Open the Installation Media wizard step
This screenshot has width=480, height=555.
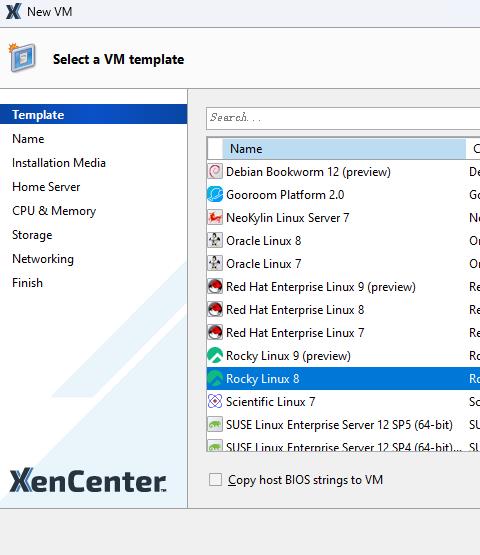pyautogui.click(x=59, y=162)
